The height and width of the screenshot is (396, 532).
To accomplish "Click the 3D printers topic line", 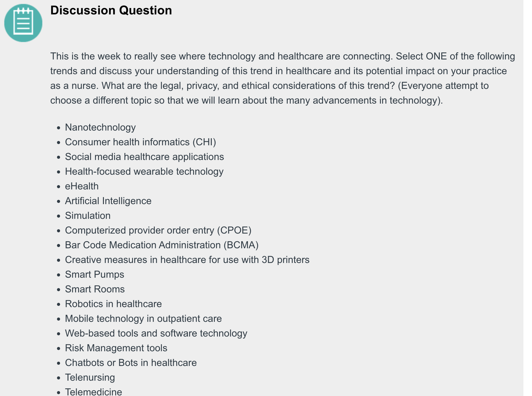I will [187, 260].
